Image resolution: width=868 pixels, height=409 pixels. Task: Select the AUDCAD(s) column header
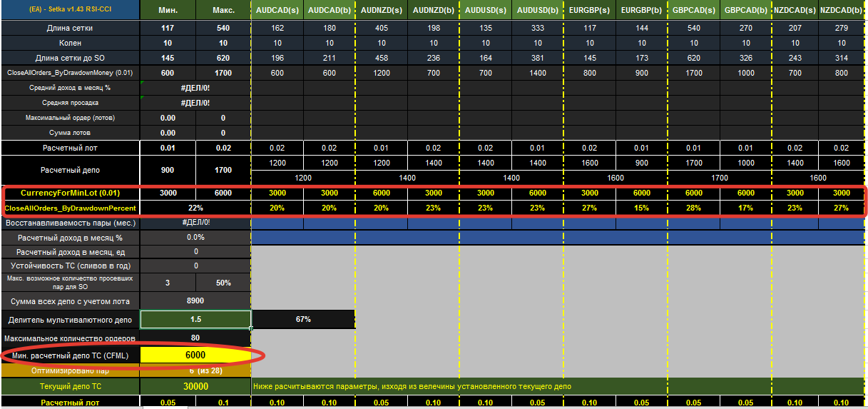pyautogui.click(x=277, y=11)
